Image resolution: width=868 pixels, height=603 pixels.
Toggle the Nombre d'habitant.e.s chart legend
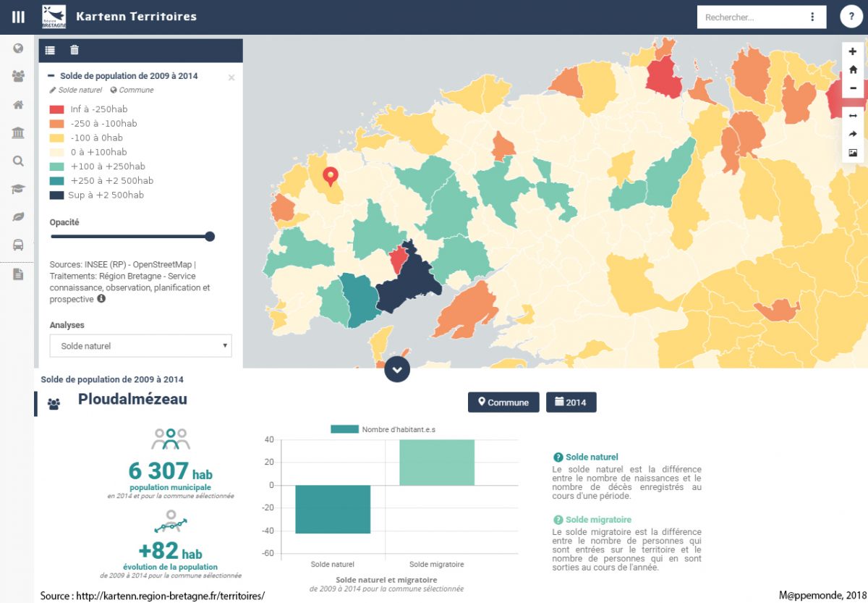pyautogui.click(x=383, y=429)
